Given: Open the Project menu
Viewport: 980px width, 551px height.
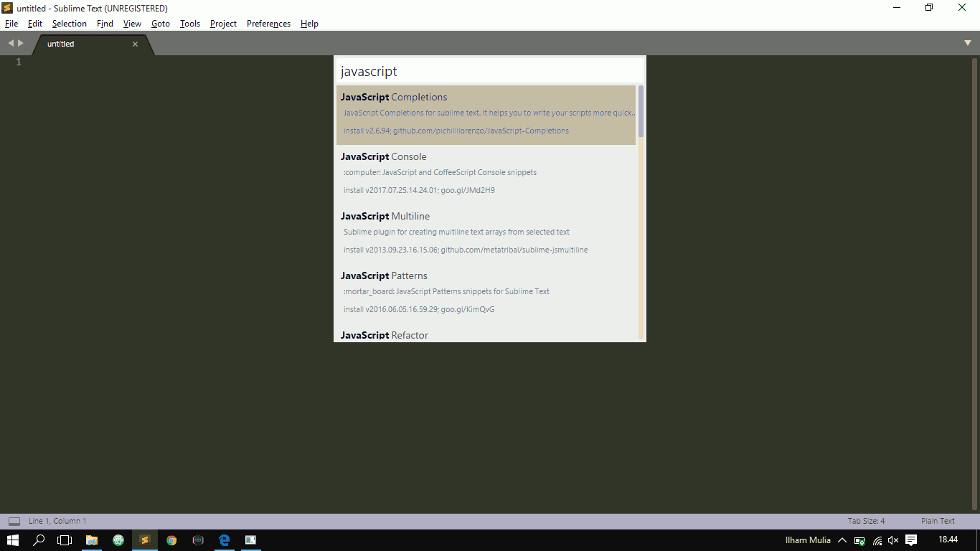Looking at the screenshot, I should 223,24.
